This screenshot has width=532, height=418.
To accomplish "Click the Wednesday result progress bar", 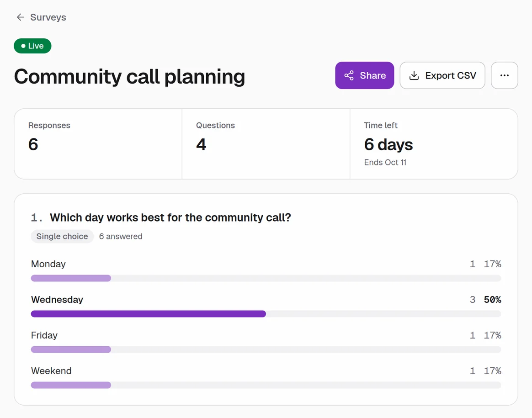I will (266, 314).
